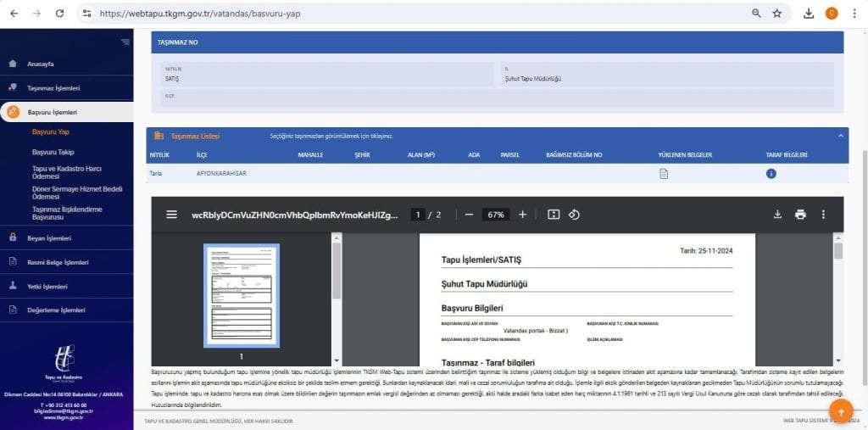Click the PDF page number field
The width and height of the screenshot is (868, 430).
pos(418,215)
